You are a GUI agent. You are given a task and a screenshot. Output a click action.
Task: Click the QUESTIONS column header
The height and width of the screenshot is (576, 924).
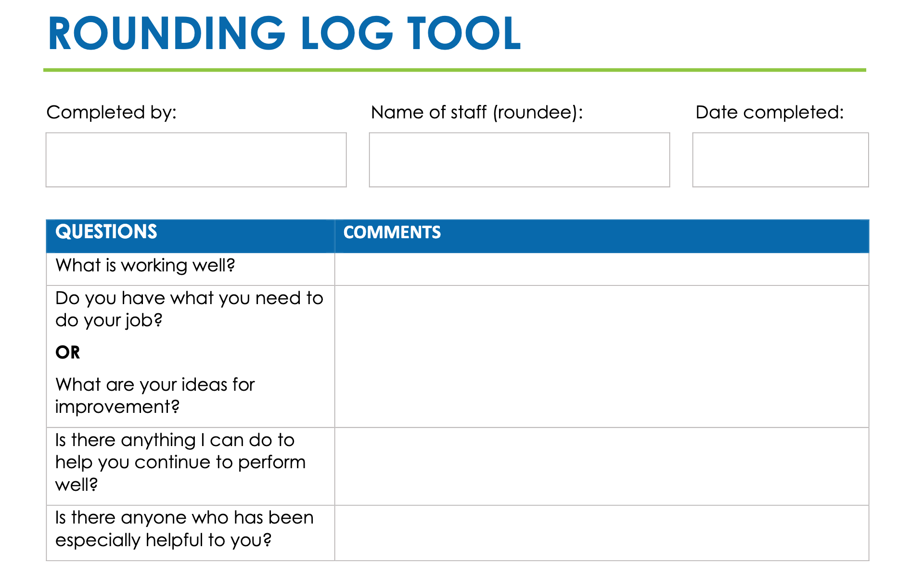point(106,232)
